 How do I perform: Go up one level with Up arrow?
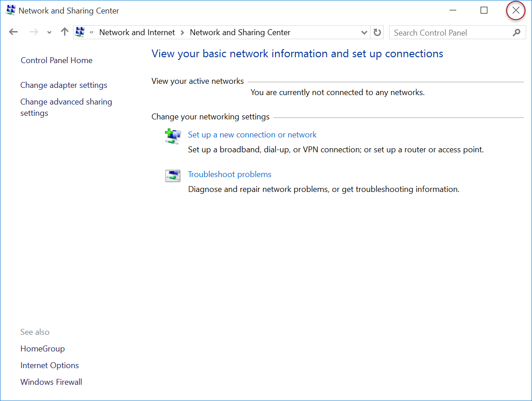[x=64, y=32]
